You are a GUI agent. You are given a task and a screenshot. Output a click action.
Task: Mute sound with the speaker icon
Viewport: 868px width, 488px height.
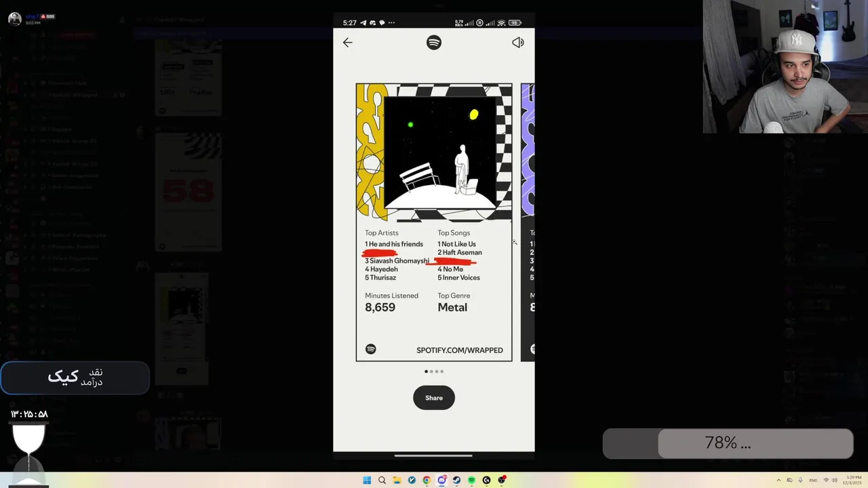(x=518, y=43)
